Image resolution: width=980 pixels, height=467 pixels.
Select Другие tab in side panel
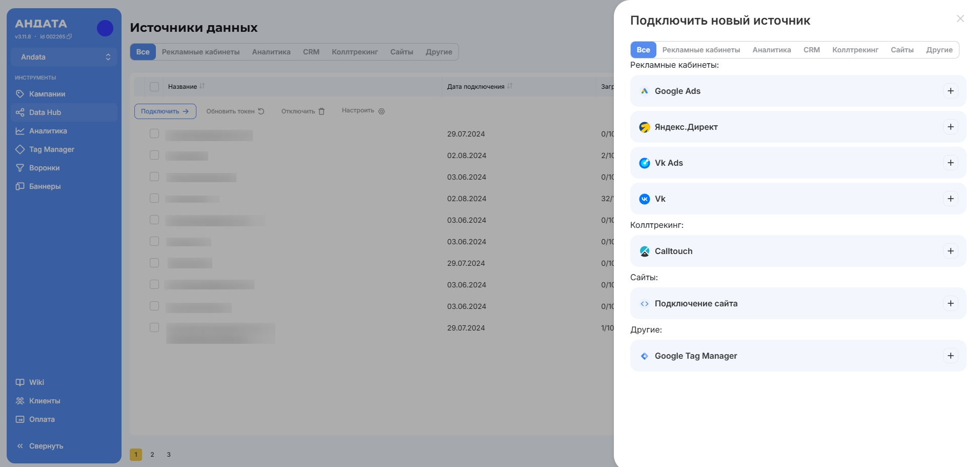[939, 50]
